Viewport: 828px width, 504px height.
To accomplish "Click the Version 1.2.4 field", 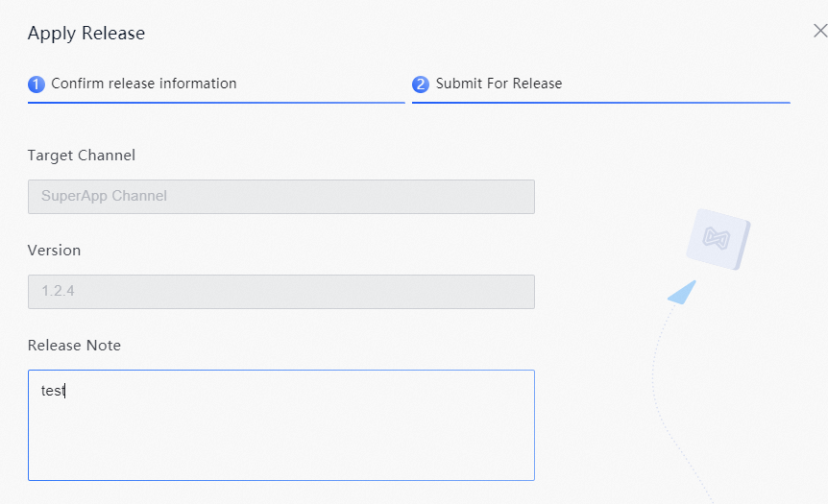I will 280,291.
